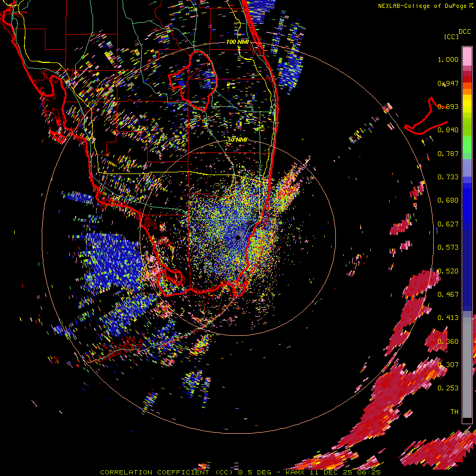Select the 0.307 scale value

click(x=448, y=365)
